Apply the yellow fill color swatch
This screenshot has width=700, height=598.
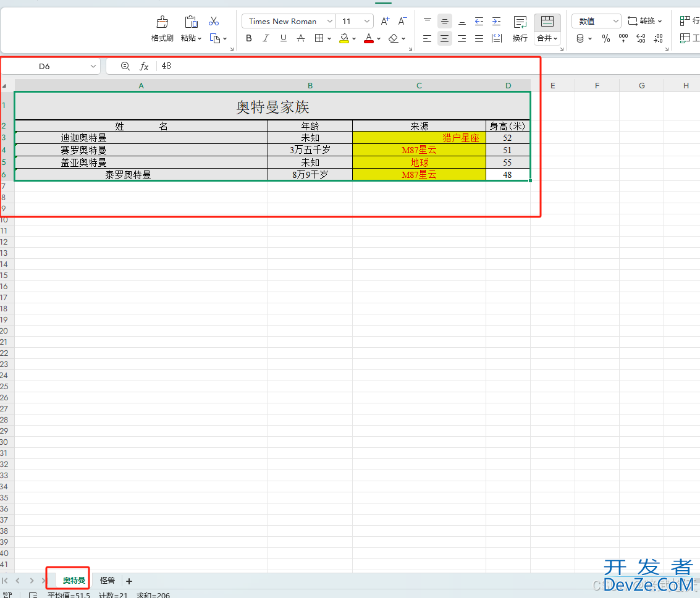coord(344,38)
